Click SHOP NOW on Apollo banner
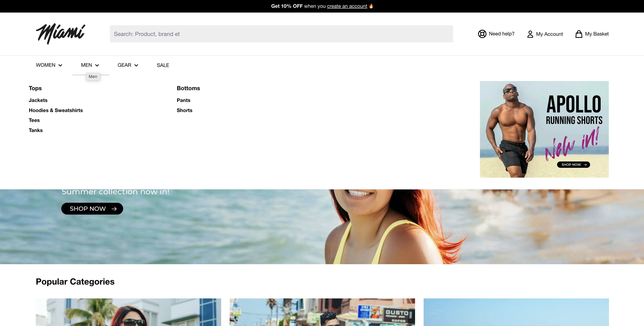 573,165
